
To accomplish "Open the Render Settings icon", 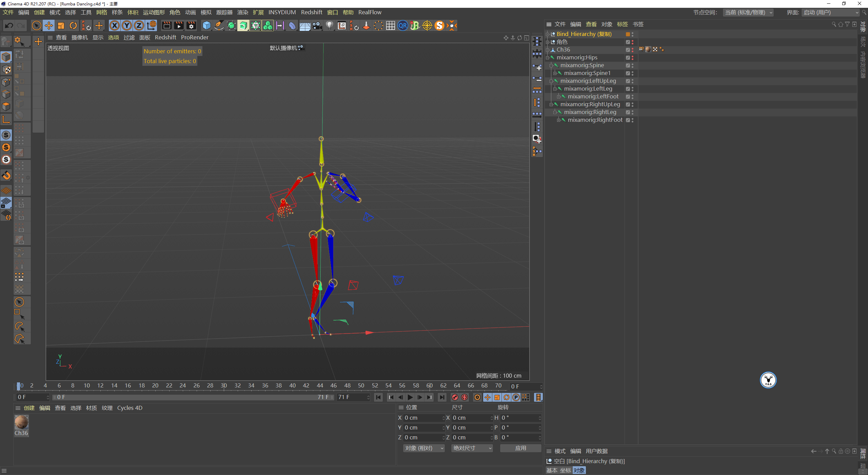I will pos(191,25).
